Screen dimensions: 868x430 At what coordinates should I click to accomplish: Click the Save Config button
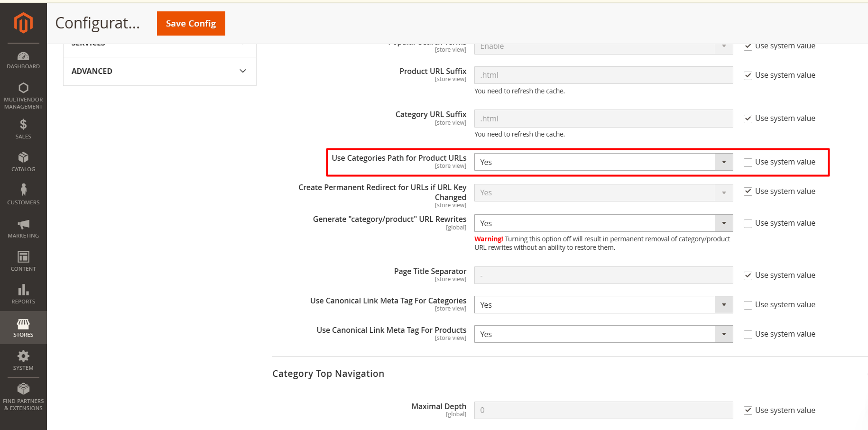[x=191, y=23]
